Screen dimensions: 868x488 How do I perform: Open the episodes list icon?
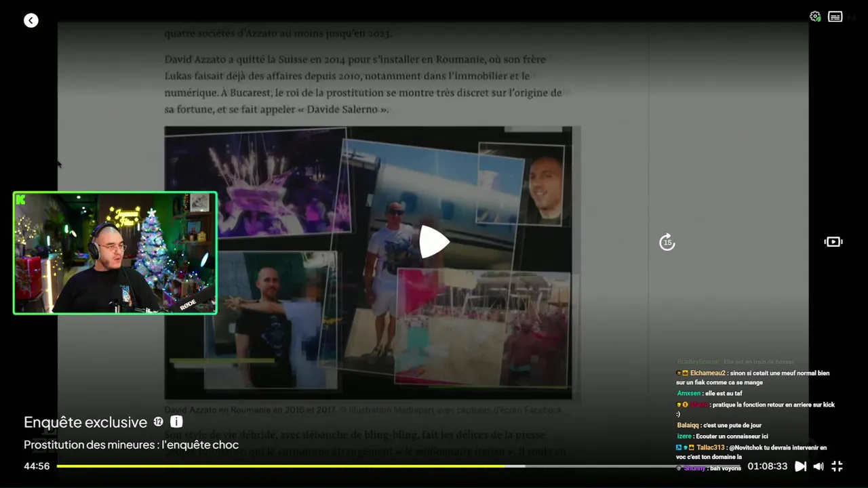833,242
